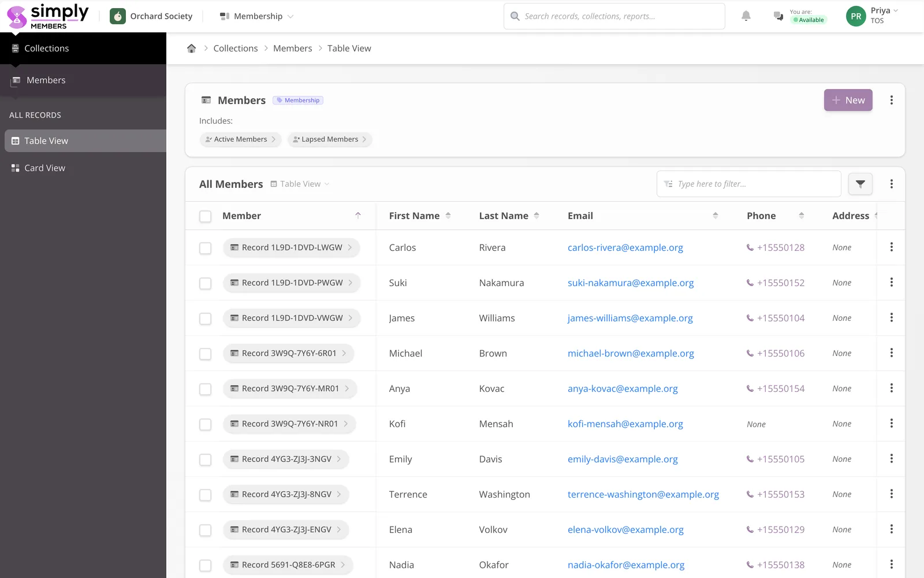Image resolution: width=924 pixels, height=578 pixels.
Task: Tick the select-all header checkbox
Action: pyautogui.click(x=205, y=216)
